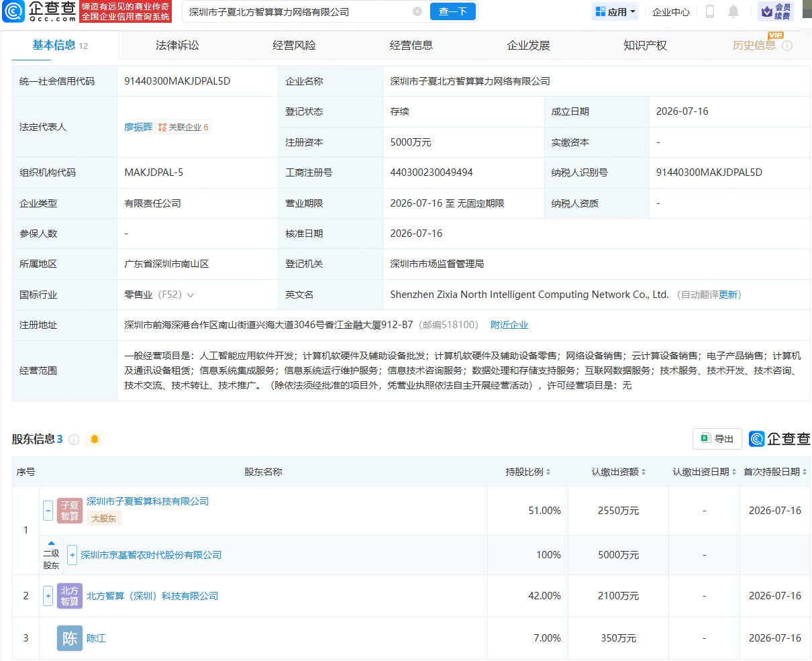Sort by 认缴出资额 column
The image size is (812, 661).
(x=618, y=472)
